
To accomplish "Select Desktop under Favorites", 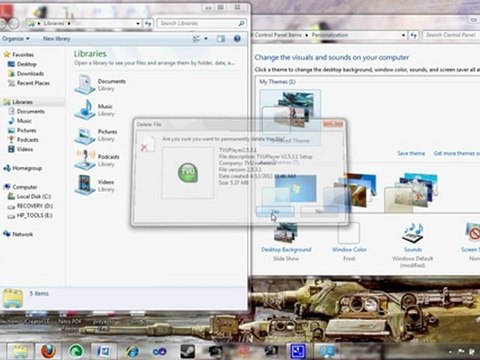I will click(27, 64).
